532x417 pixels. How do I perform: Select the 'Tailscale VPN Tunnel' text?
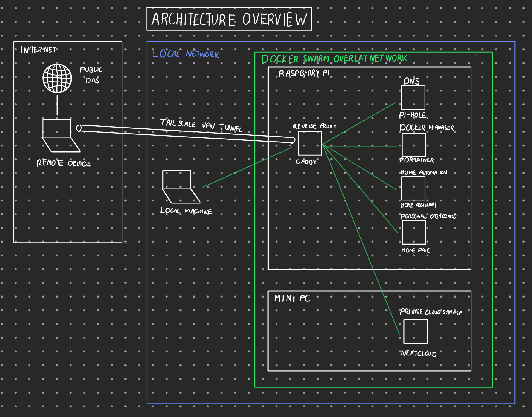tap(201, 125)
